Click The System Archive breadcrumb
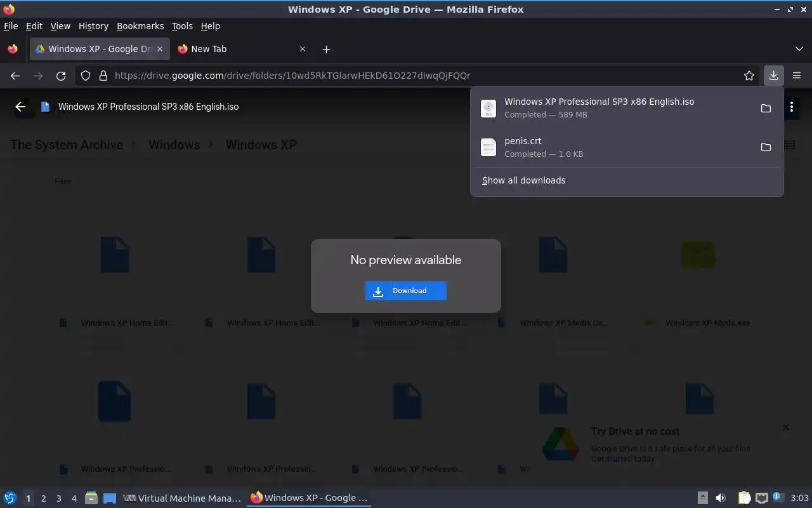This screenshot has width=812, height=508. point(67,145)
